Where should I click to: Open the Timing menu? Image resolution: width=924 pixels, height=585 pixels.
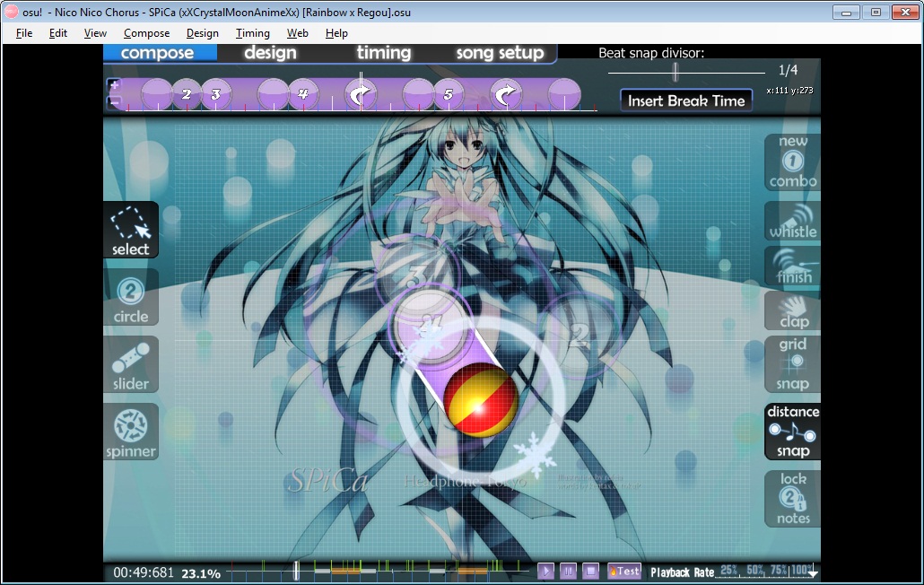click(x=253, y=33)
